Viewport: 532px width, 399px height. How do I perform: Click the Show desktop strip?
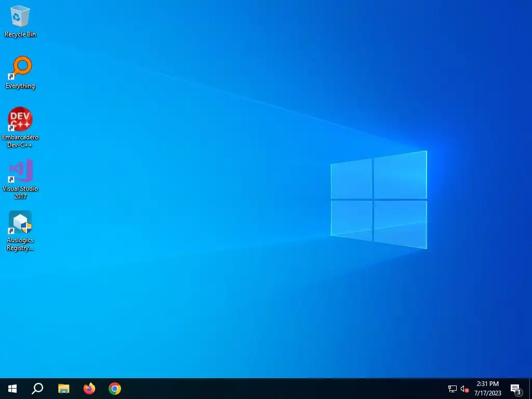click(x=530, y=389)
